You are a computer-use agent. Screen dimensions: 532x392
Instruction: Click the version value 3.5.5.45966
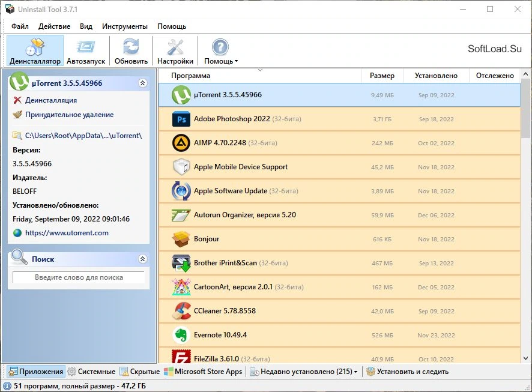[x=32, y=164]
